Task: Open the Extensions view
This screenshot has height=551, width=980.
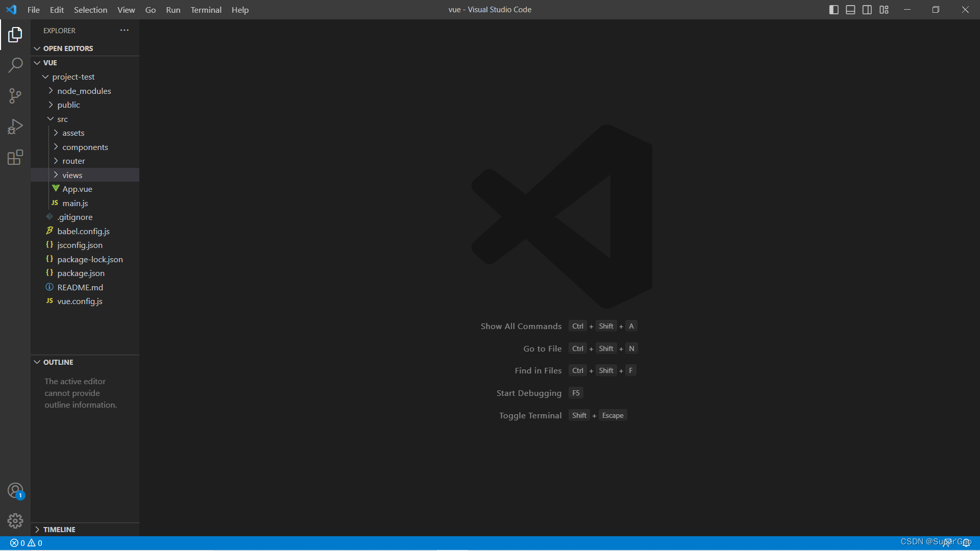Action: tap(15, 157)
